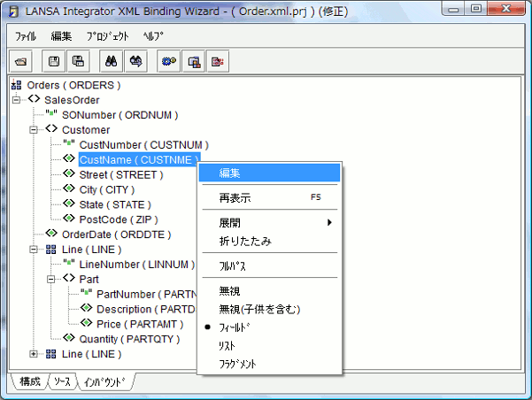Click the toolbar icon right of the gears
Image resolution: width=532 pixels, height=400 pixels.
194,61
